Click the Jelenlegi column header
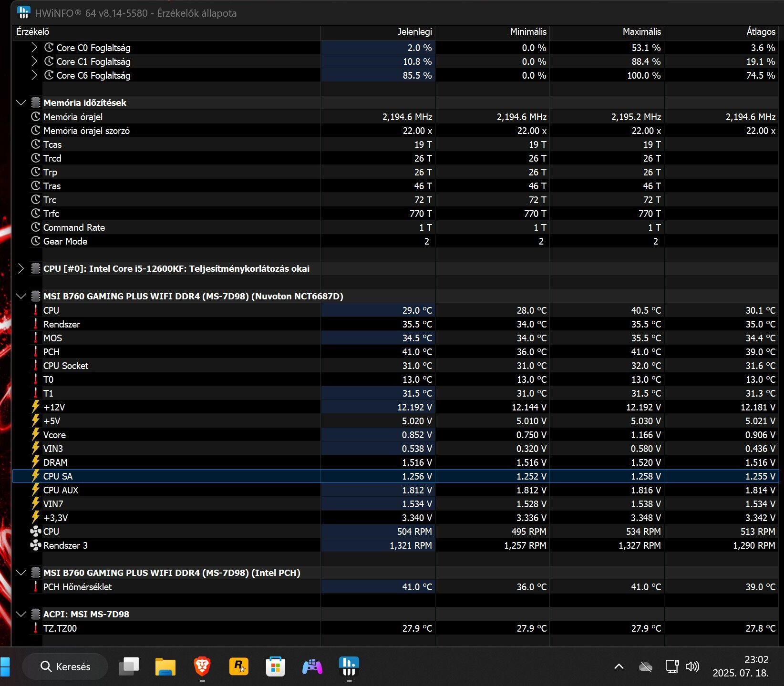Image resolution: width=784 pixels, height=686 pixels. pyautogui.click(x=378, y=32)
